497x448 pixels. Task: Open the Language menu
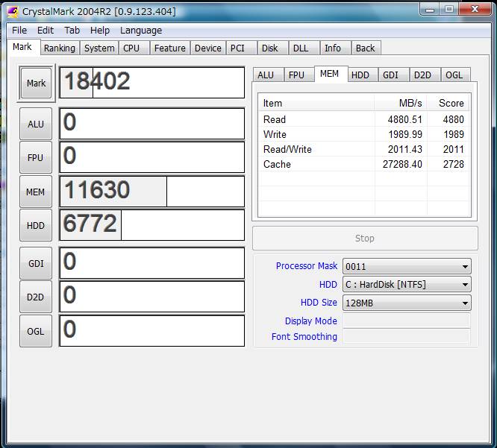pyautogui.click(x=140, y=31)
